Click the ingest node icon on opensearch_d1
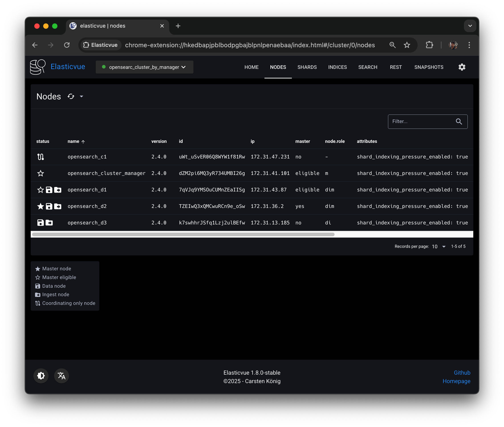Viewport: 504px width, 427px height. [x=58, y=190]
